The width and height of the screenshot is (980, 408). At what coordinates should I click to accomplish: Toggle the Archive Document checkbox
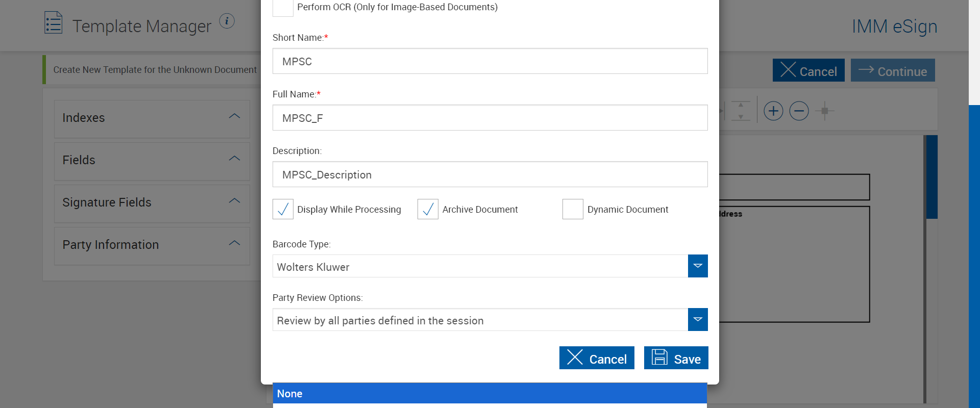428,209
